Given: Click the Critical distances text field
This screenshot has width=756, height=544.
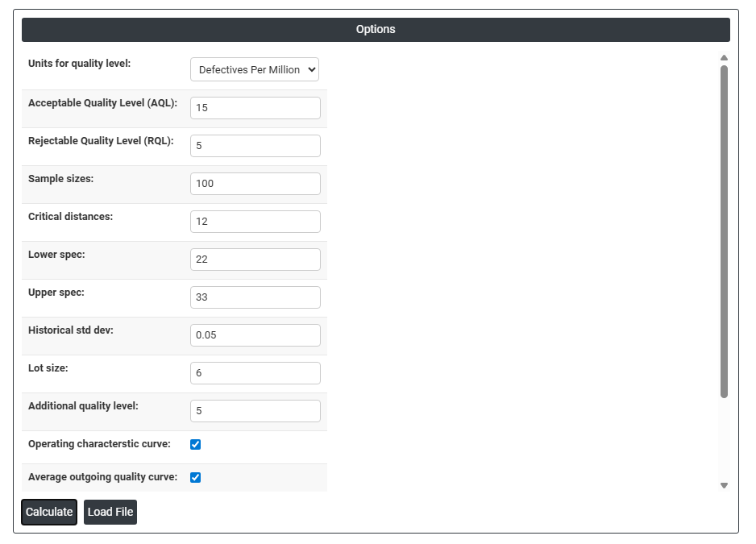Looking at the screenshot, I should pyautogui.click(x=255, y=222).
